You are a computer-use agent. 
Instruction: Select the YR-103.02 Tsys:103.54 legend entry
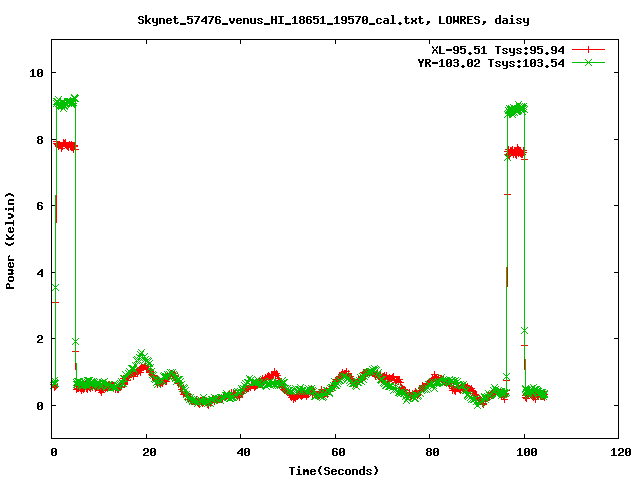(x=491, y=63)
